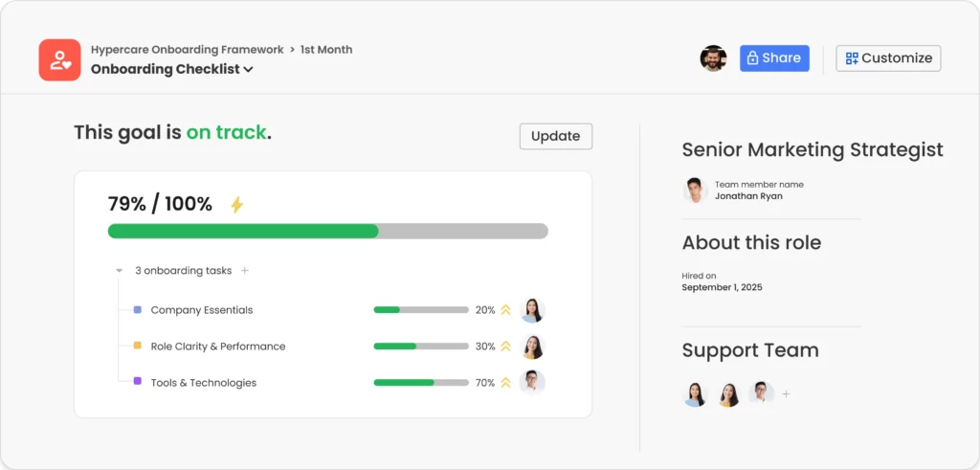Click the plus icon next to onboarding tasks
Screen dimensions: 980x470
(245, 271)
